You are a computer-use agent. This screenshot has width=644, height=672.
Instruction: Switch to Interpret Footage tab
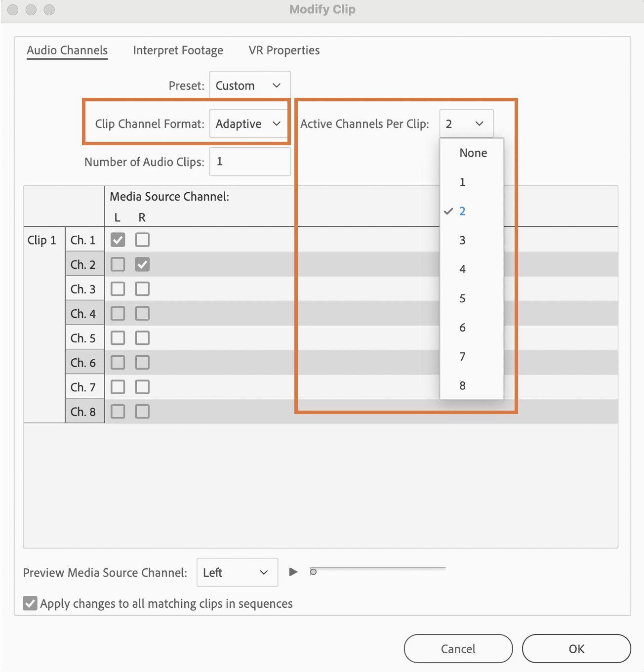(x=178, y=50)
